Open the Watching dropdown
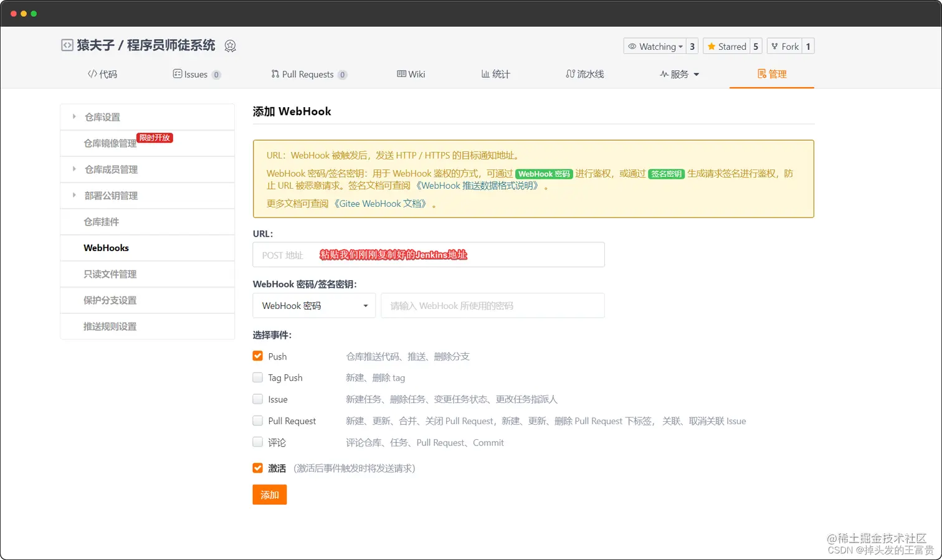Image resolution: width=942 pixels, height=560 pixels. pos(655,46)
